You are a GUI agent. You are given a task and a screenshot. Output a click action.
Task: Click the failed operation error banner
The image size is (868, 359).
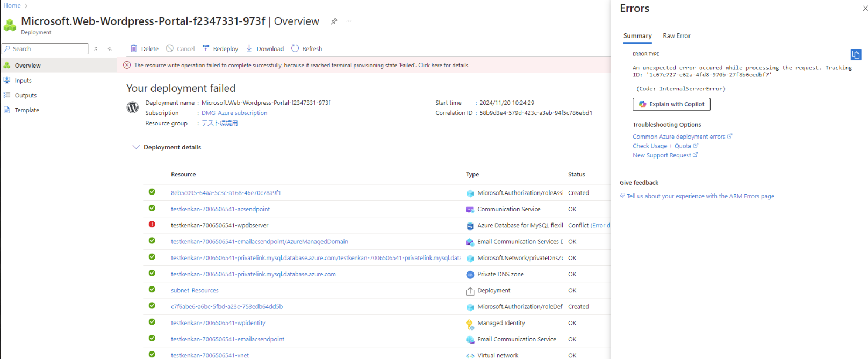coord(364,65)
